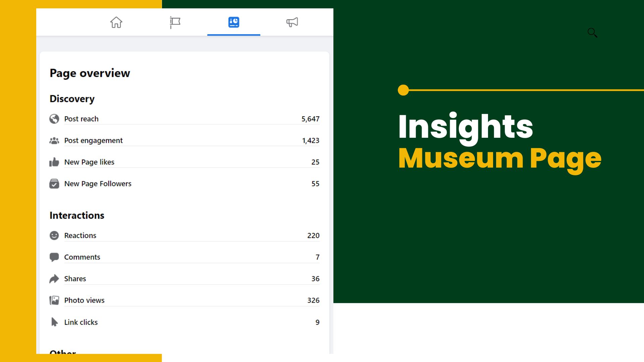The image size is (644, 362).
Task: Click the speech bubble Comments icon
Action: (x=54, y=257)
